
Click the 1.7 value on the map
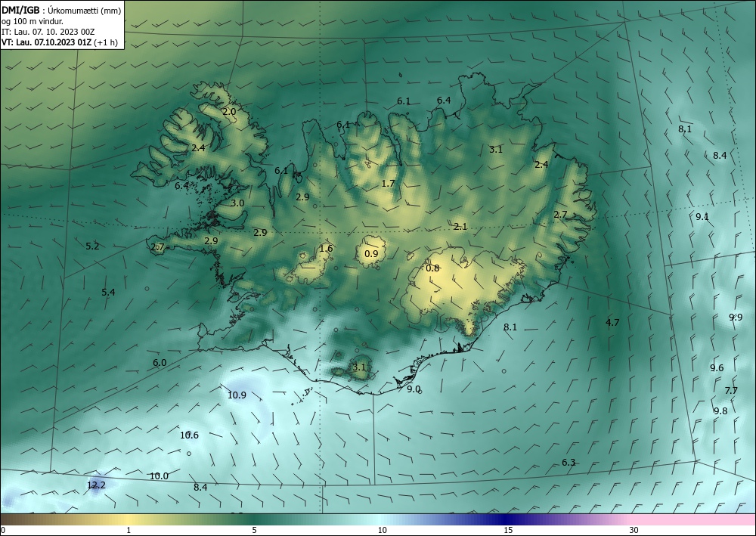pos(388,184)
